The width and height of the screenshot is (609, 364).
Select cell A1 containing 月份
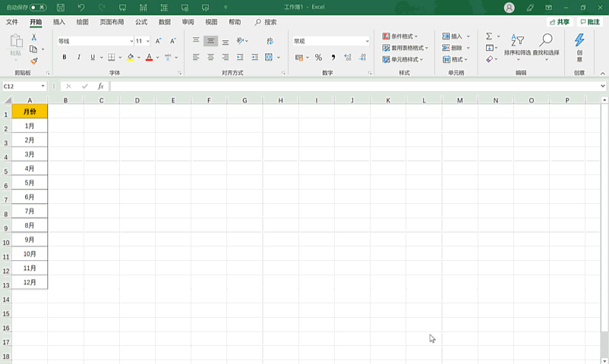[x=30, y=111]
